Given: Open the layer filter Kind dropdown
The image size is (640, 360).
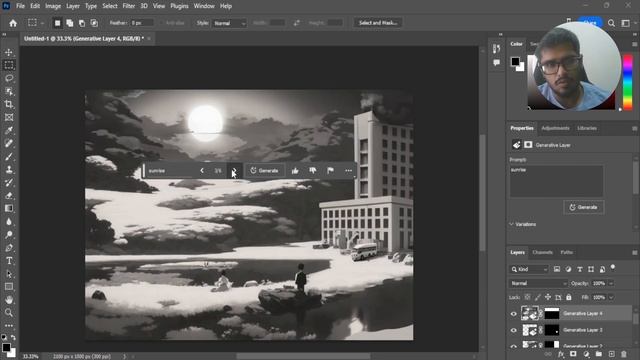Looking at the screenshot, I should pos(529,269).
